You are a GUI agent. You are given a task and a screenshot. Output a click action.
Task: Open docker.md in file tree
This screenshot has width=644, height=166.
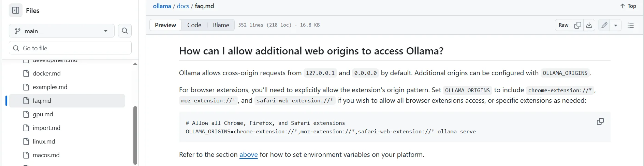[x=46, y=73]
